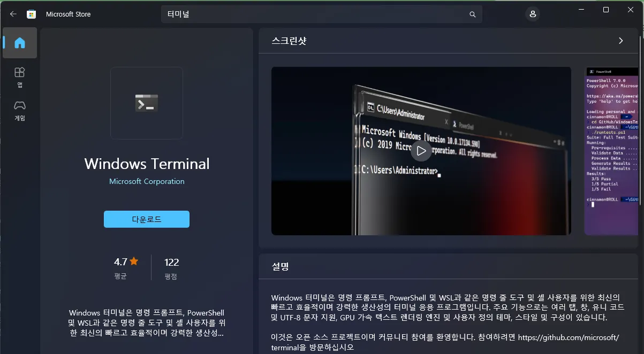Click the 평균 label under 4.7
The width and height of the screenshot is (644, 354).
pyautogui.click(x=120, y=276)
